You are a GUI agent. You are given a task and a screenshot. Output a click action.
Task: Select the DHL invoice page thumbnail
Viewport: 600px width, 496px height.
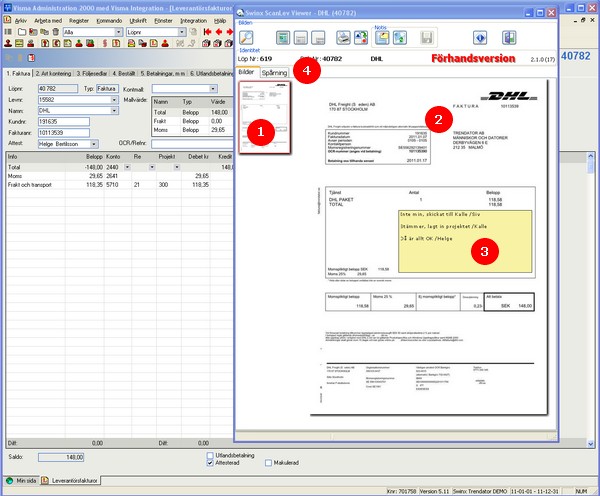265,117
